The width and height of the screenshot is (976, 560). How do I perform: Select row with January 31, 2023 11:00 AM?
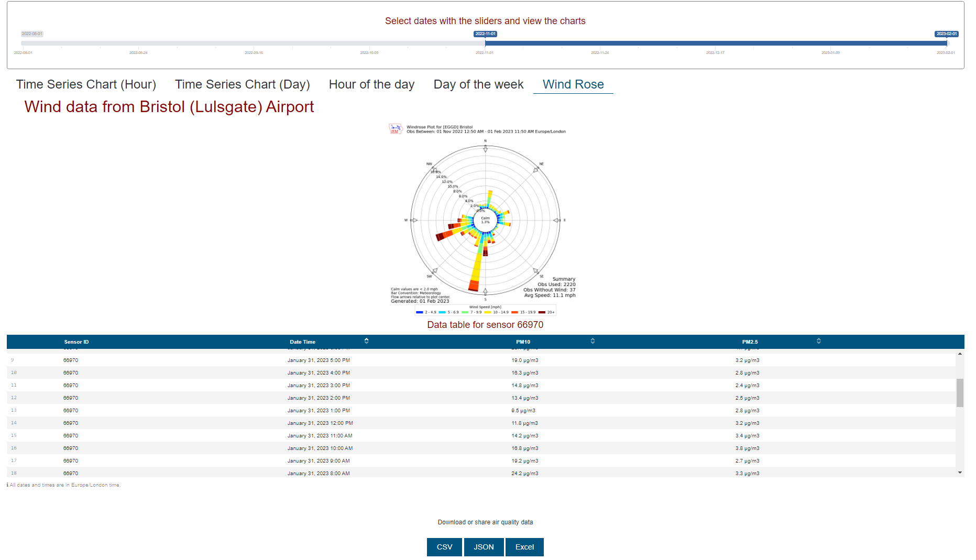[481, 436]
